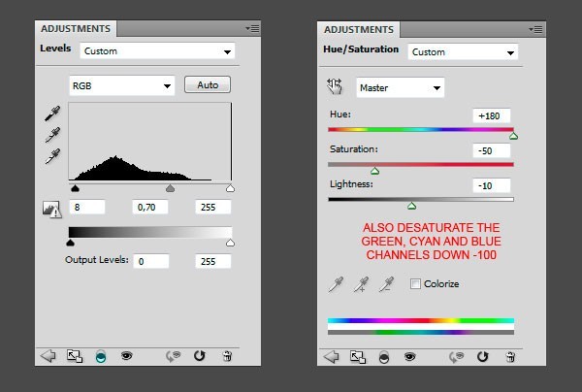Click the Saturation label
Viewport: 582px width, 392px height.
tap(354, 148)
